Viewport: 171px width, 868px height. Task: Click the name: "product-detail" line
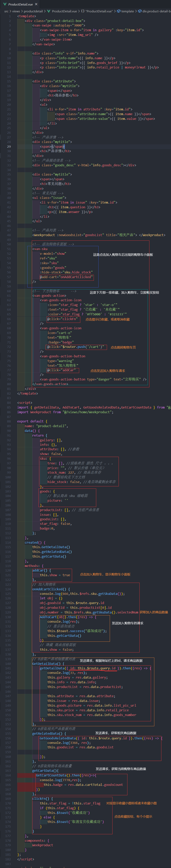coord(46,426)
